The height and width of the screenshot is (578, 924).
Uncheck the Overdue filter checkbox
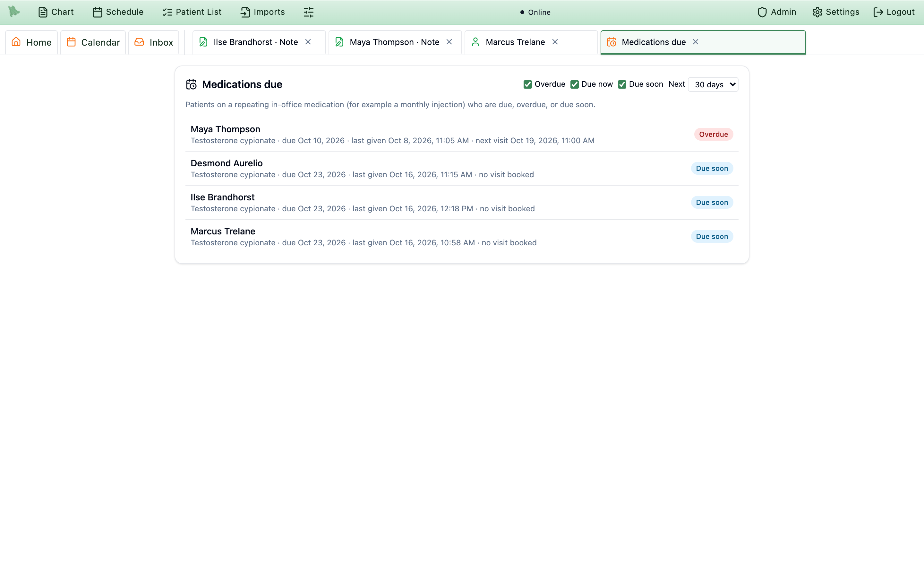point(528,84)
